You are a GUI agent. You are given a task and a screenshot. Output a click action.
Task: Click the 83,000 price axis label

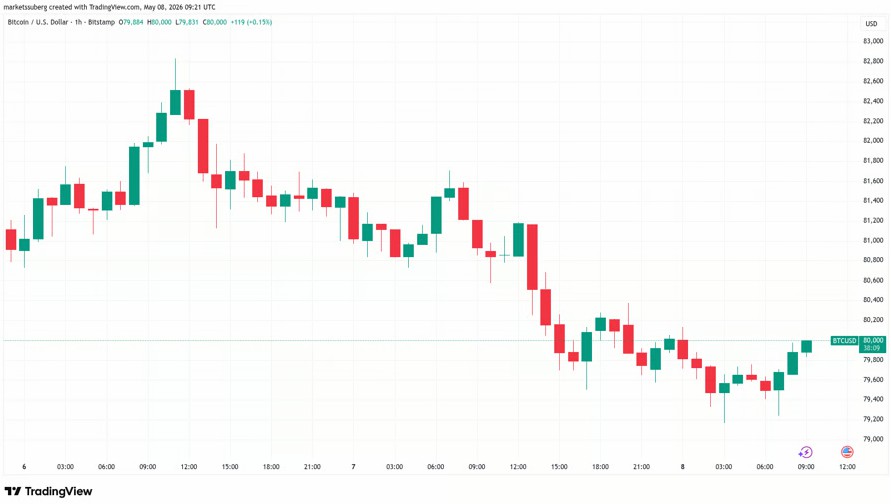point(873,41)
